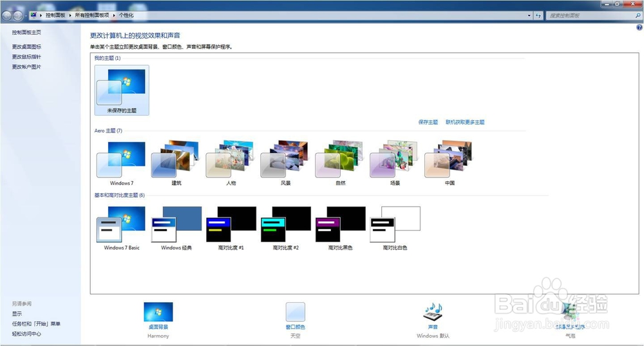Open 更改鼠标指针 in the sidebar

pyautogui.click(x=26, y=57)
